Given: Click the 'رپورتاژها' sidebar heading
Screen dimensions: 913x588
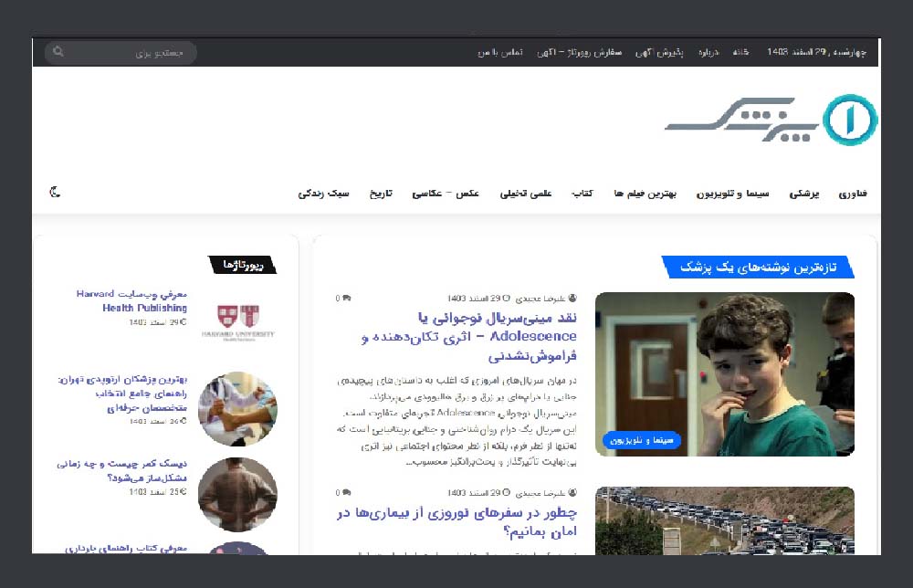Looking at the screenshot, I should (243, 265).
